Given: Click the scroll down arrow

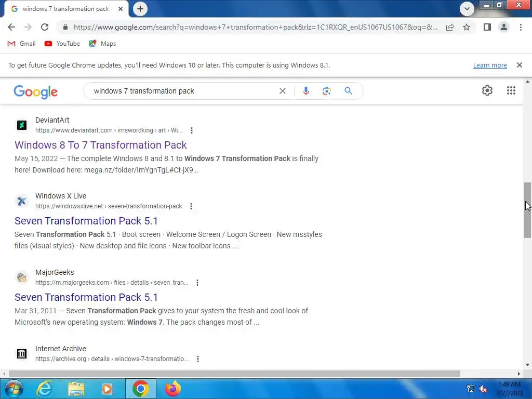Looking at the screenshot, I should tap(527, 365).
